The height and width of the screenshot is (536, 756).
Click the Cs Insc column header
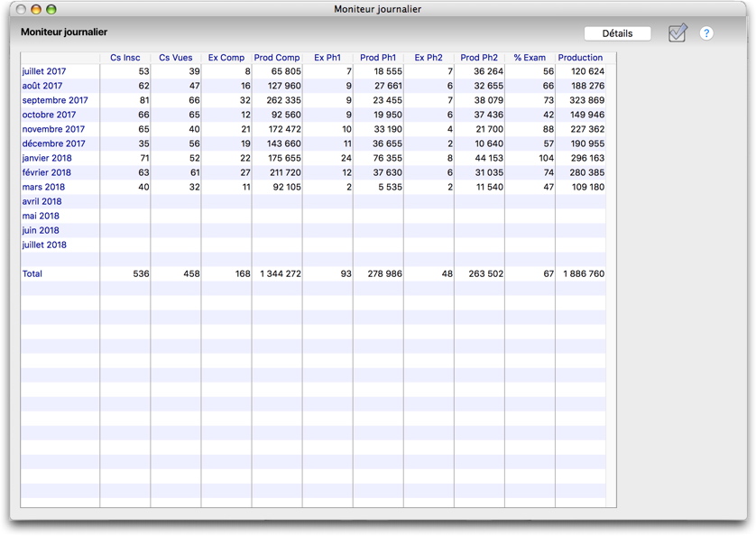tap(124, 58)
